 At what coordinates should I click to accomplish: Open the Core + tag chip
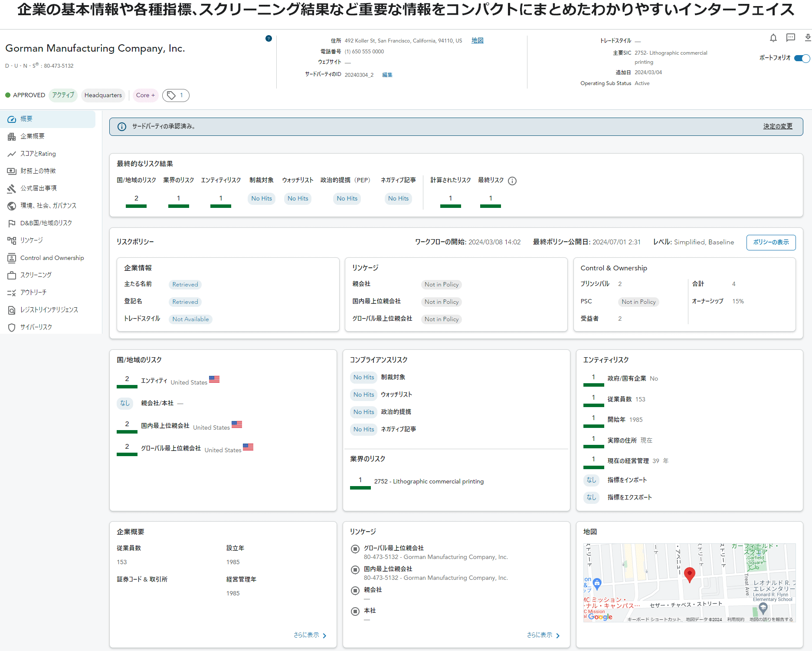point(145,95)
